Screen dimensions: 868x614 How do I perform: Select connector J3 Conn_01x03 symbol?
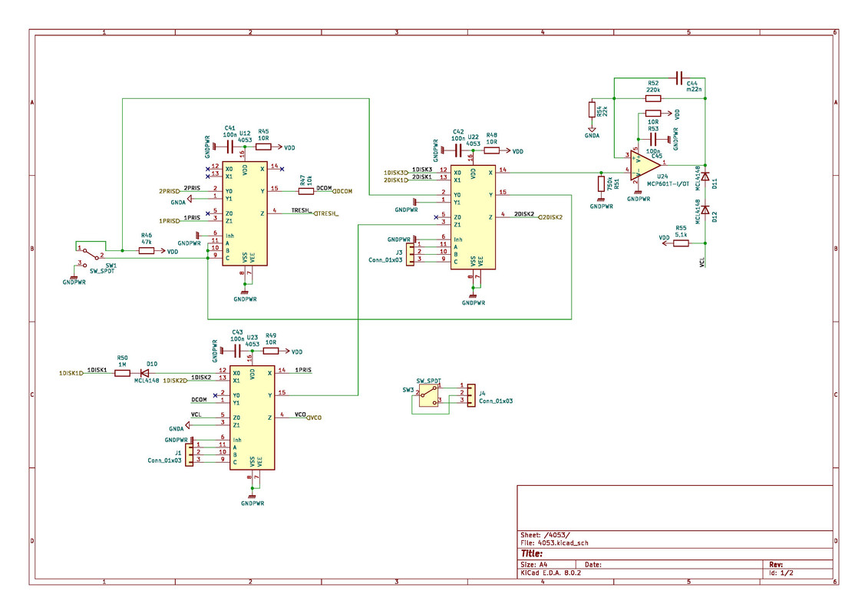coord(410,254)
